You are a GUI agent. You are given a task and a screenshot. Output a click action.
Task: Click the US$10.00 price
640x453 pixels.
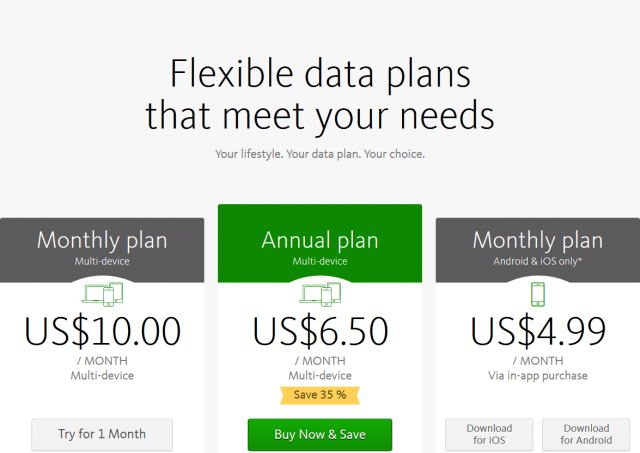102,331
